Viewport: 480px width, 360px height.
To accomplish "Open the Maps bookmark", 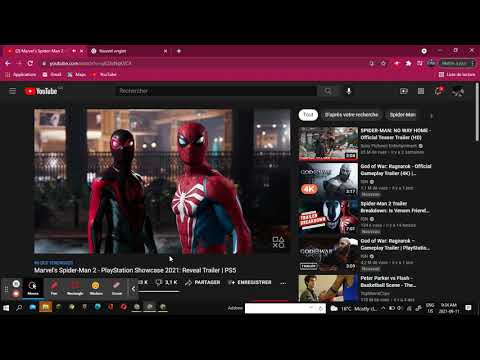I will [x=77, y=75].
